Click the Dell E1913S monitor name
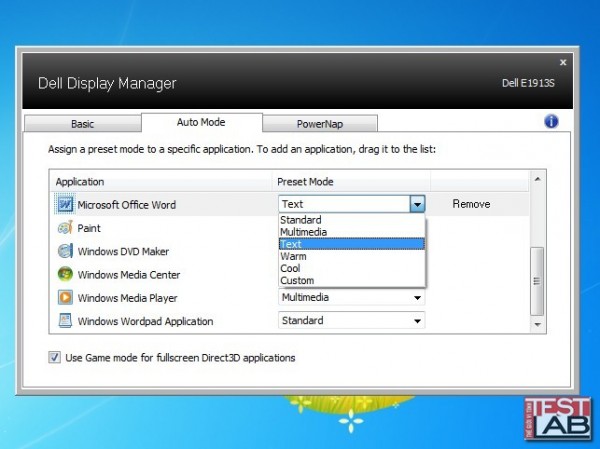The width and height of the screenshot is (600, 449). click(x=528, y=83)
